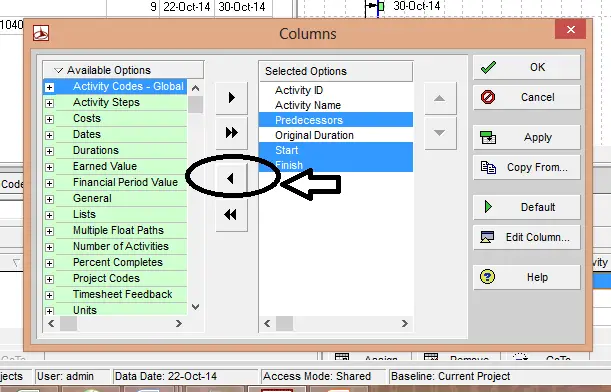
Task: Click the circled single left arrow remove button
Action: point(231,179)
